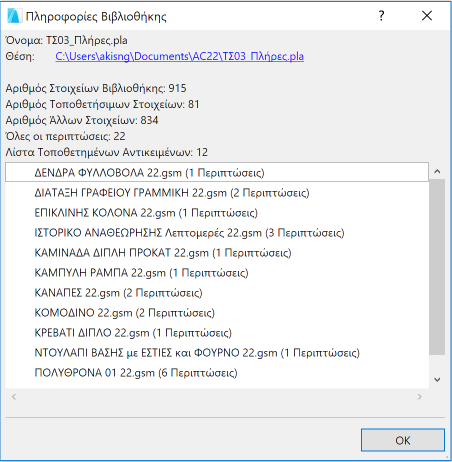Screen dimensions: 452x462
Task: Select ΝΤΟΥΛΑΠΙ ΒΑΣΗΣ με ΕΣΤΙΕΣ και ΦΟΥΡΝΟ row
Action: coord(217,353)
